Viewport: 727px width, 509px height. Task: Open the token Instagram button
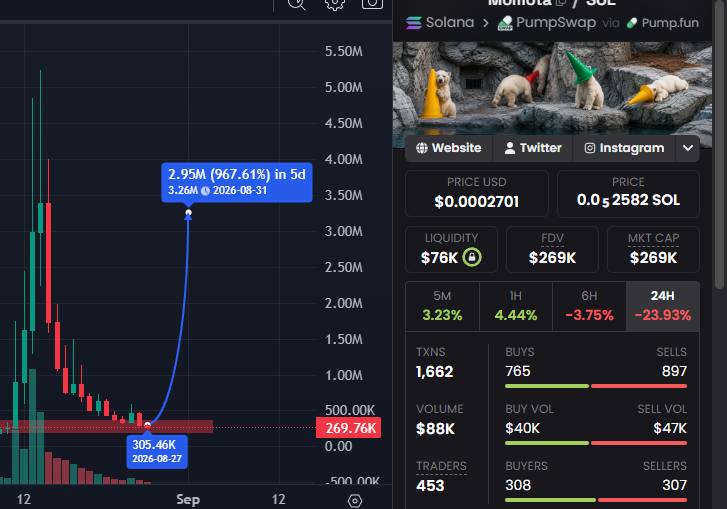[624, 148]
